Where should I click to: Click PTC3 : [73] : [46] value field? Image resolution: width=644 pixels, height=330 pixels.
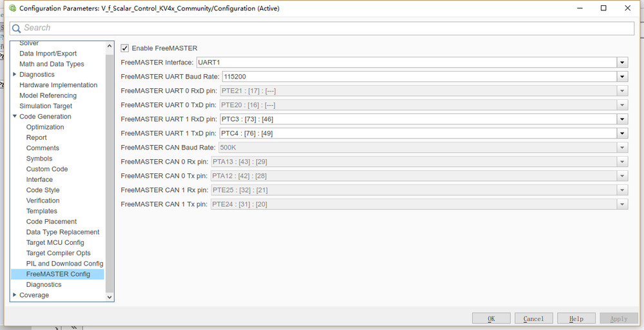point(418,119)
